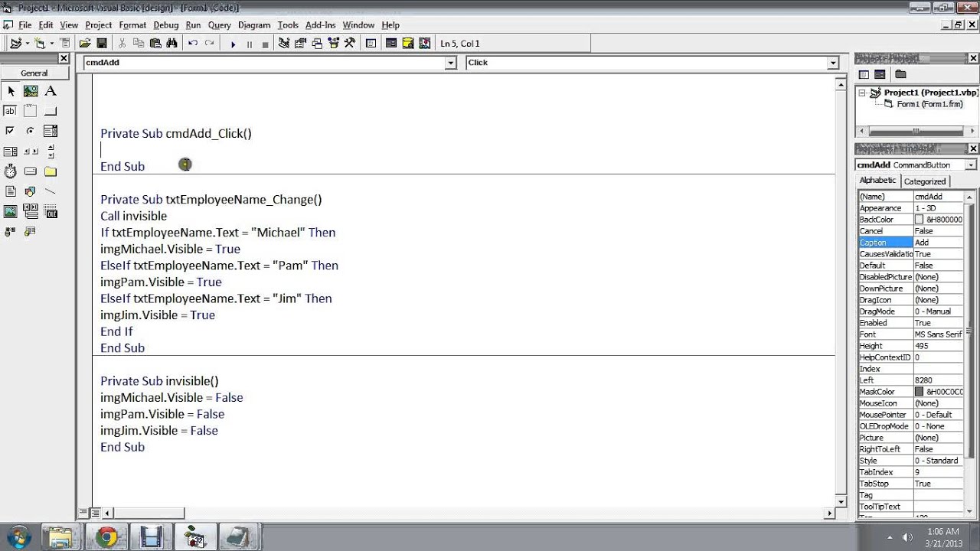Click the code editor scroll down arrow
The width and height of the screenshot is (980, 551).
coord(841,501)
